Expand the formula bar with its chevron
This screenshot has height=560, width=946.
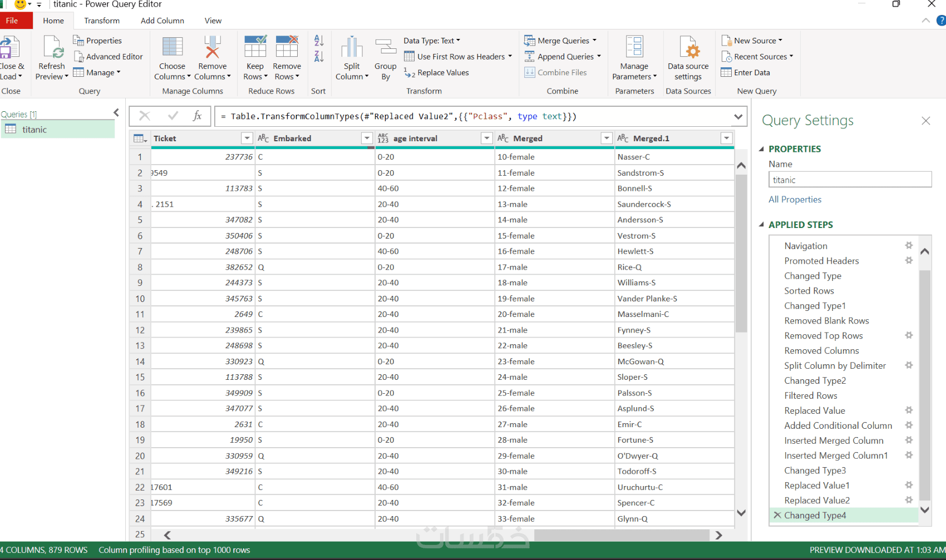(x=738, y=117)
